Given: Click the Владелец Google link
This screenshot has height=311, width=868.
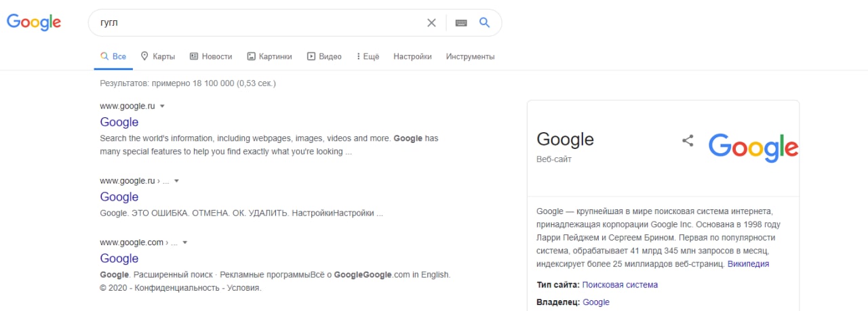Looking at the screenshot, I should 596,302.
